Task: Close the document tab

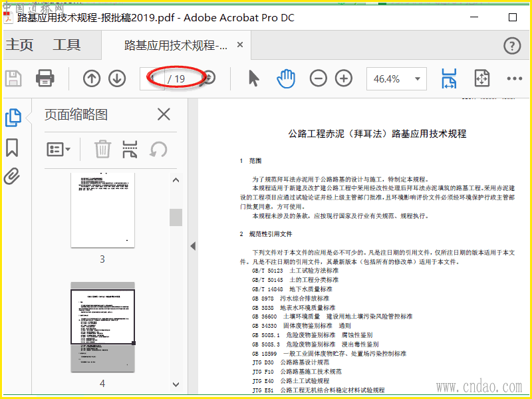Action: (240, 45)
